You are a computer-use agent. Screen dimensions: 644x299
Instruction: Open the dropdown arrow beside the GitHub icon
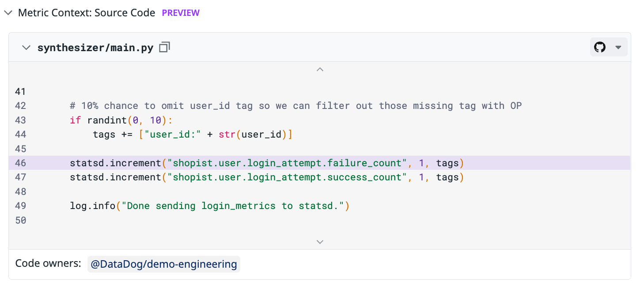618,47
